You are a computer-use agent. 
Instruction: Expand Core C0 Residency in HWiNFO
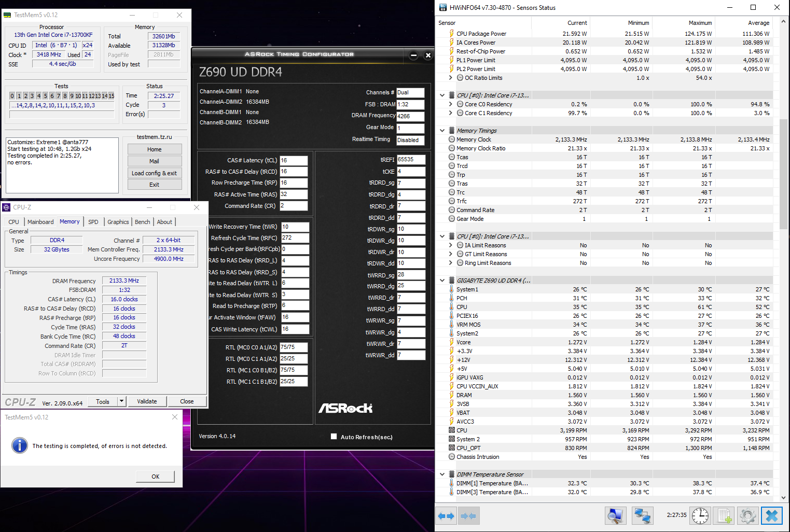[x=451, y=104]
